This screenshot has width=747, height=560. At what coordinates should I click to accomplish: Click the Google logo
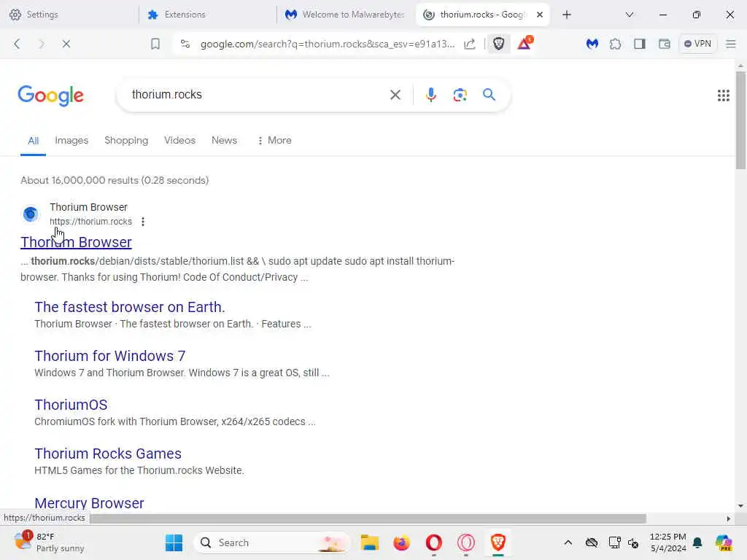(x=50, y=96)
